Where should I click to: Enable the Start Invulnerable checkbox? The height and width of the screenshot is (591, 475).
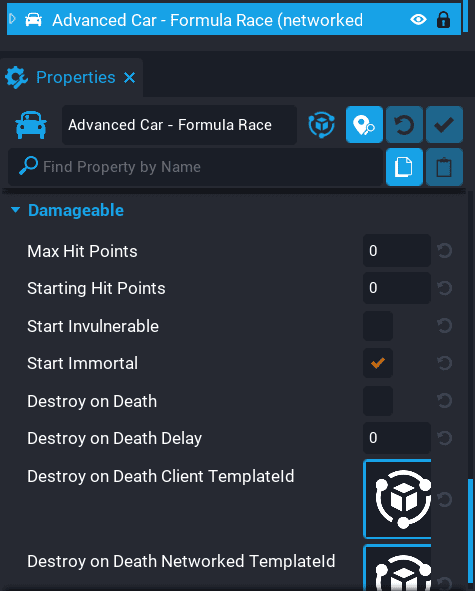[x=378, y=326]
